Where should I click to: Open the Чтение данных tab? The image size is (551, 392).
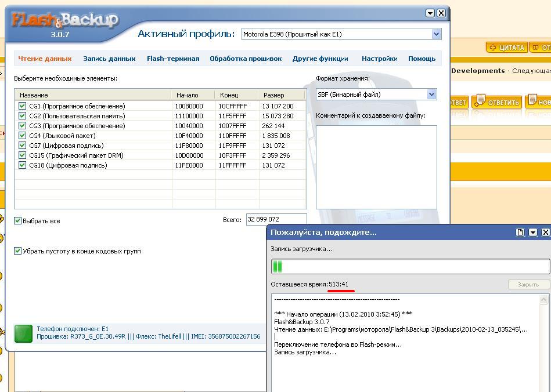[45, 59]
